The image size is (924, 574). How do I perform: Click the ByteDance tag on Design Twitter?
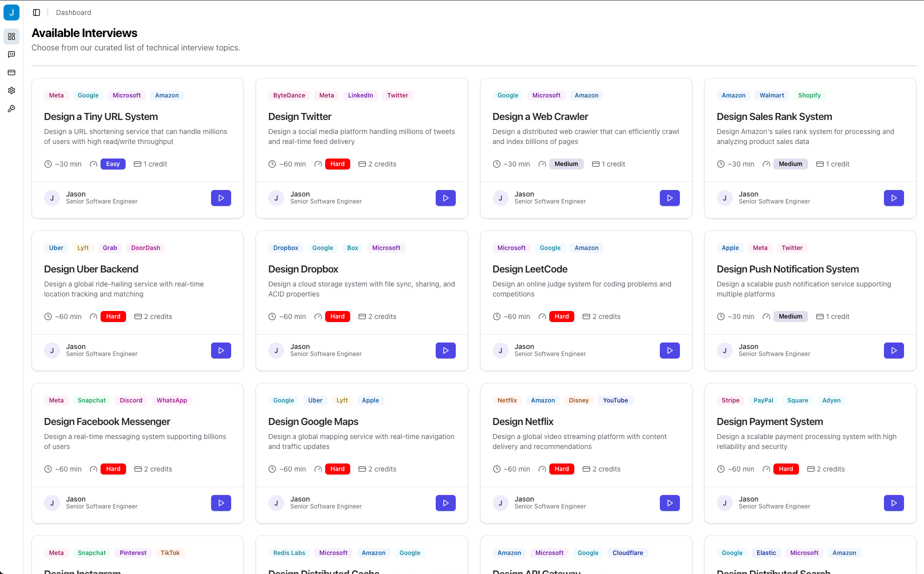pyautogui.click(x=289, y=95)
